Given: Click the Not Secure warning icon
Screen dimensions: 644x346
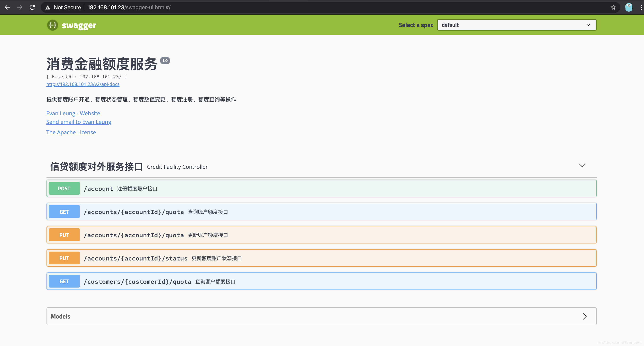Looking at the screenshot, I should point(48,8).
